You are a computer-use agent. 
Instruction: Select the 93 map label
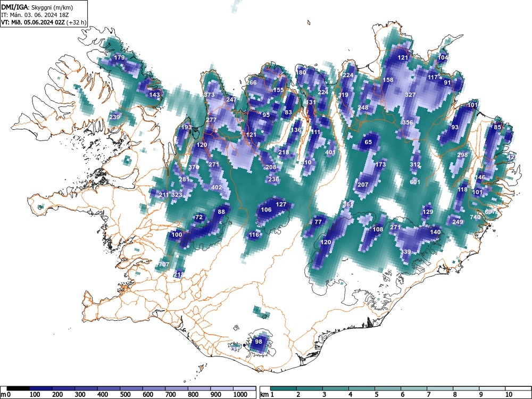coord(455,127)
